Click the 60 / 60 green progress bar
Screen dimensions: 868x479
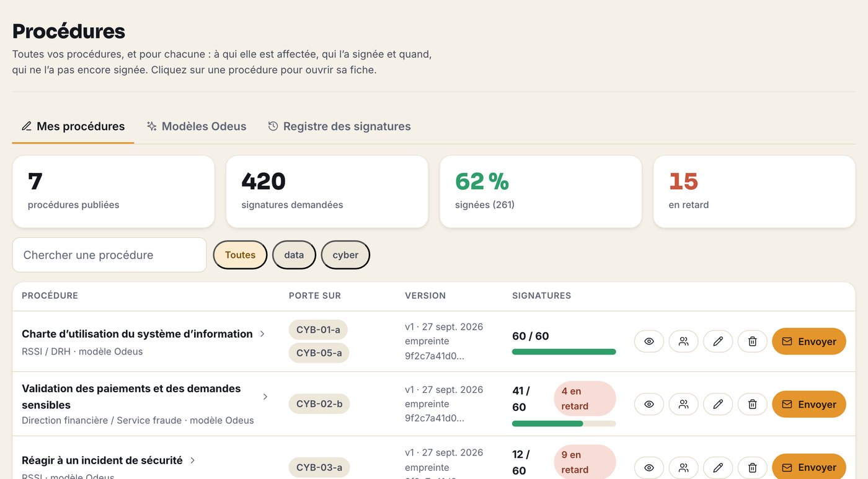tap(564, 352)
